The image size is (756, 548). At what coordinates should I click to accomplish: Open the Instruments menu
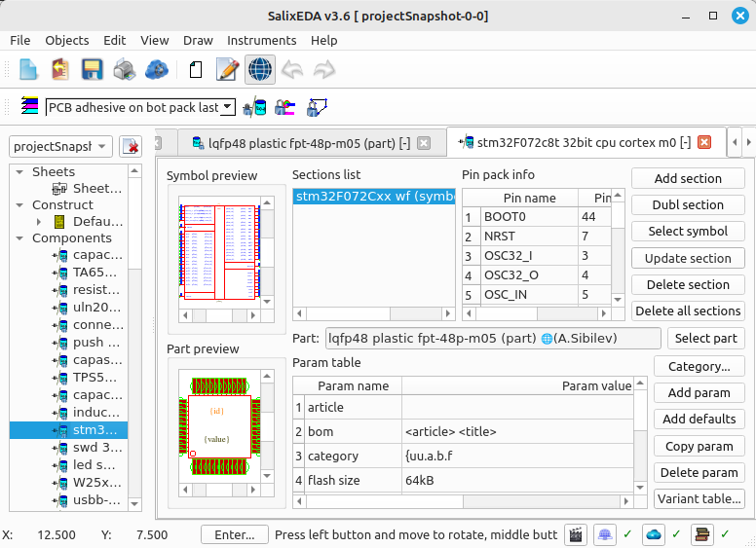[262, 41]
